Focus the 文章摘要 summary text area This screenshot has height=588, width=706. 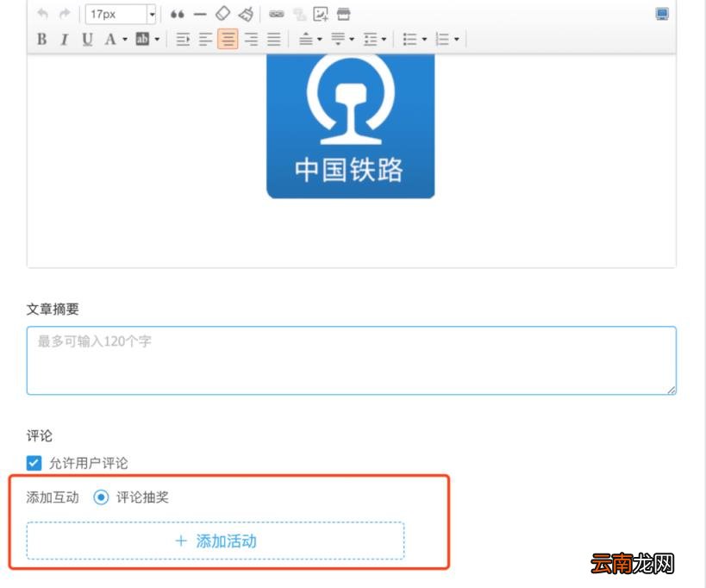click(351, 360)
